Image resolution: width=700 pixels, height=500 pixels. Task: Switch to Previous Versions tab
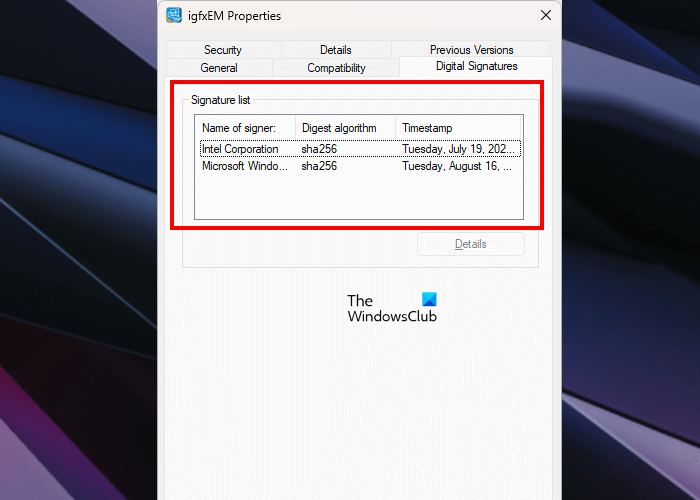click(471, 50)
